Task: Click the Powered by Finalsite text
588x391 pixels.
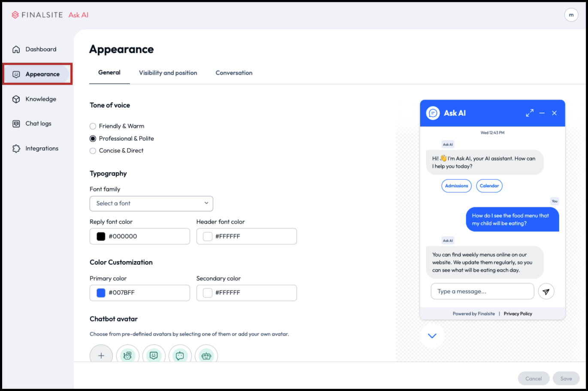Action: point(474,314)
